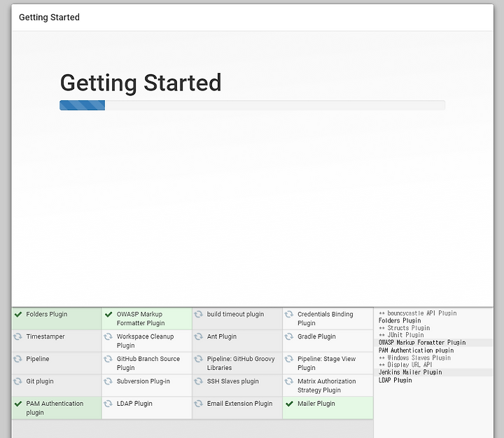Click '** Display URL API' log entry
The height and width of the screenshot is (438, 504).
(x=405, y=364)
